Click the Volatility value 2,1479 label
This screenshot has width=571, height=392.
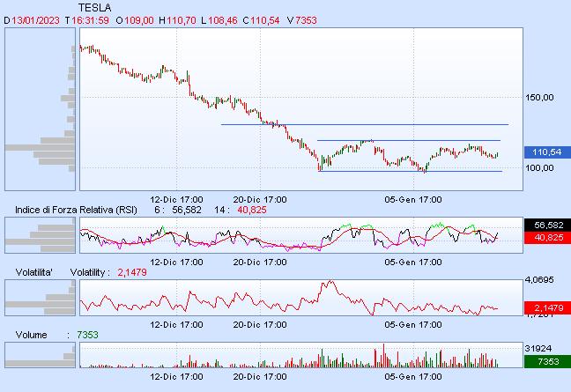(x=132, y=272)
